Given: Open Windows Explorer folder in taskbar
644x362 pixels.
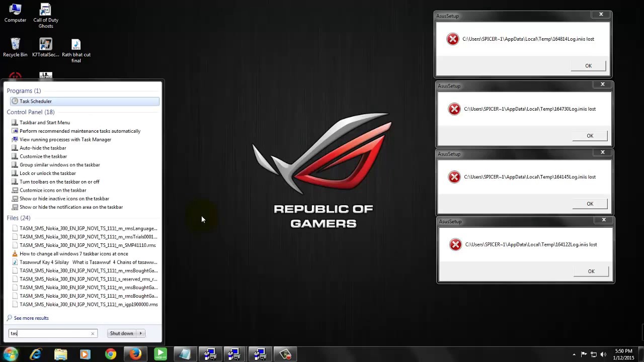Looking at the screenshot, I should coord(61,354).
